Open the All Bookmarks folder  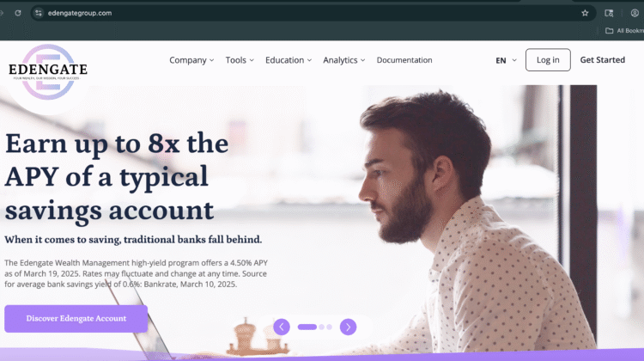pyautogui.click(x=625, y=30)
